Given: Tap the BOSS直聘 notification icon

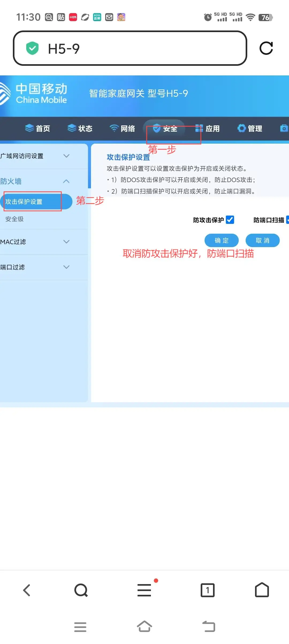Looking at the screenshot, I should tap(97, 17).
